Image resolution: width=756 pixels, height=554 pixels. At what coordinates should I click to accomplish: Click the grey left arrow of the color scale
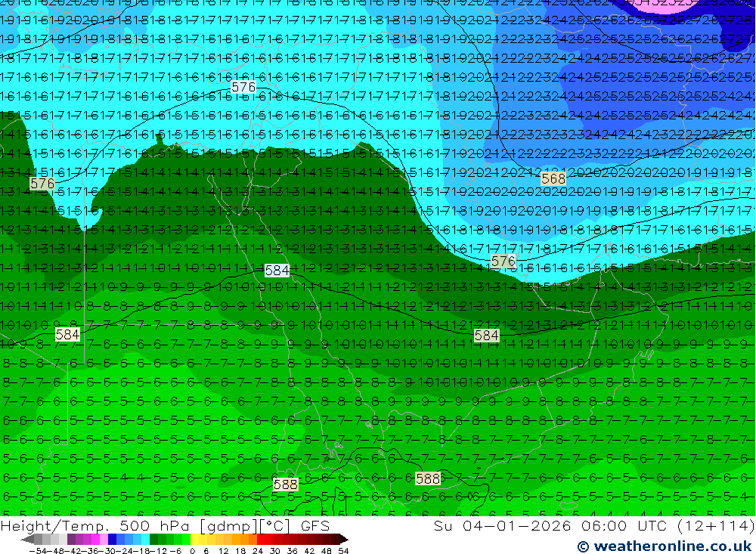point(27,540)
